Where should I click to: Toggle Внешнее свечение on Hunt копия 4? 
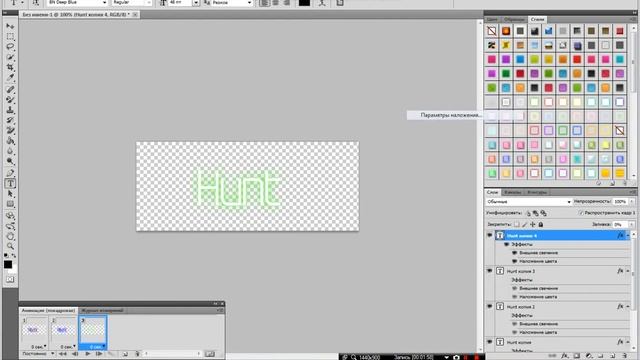click(x=514, y=253)
